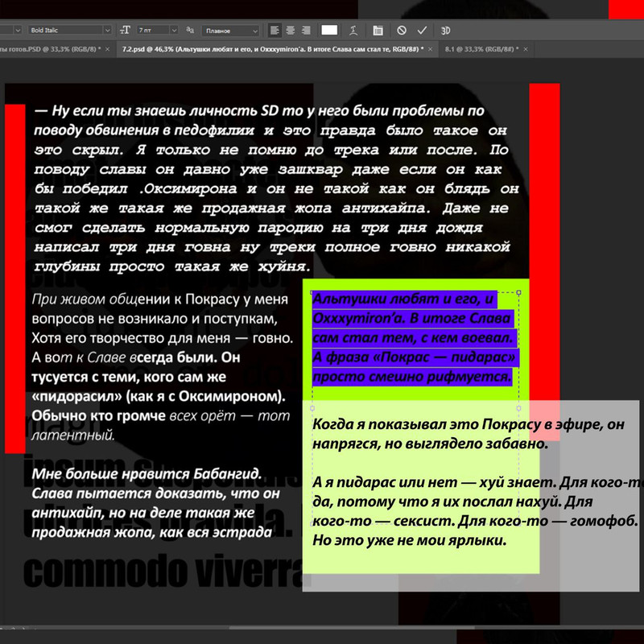Click the bottom-right text box handle
The width and height of the screenshot is (644, 644).
tap(518, 524)
